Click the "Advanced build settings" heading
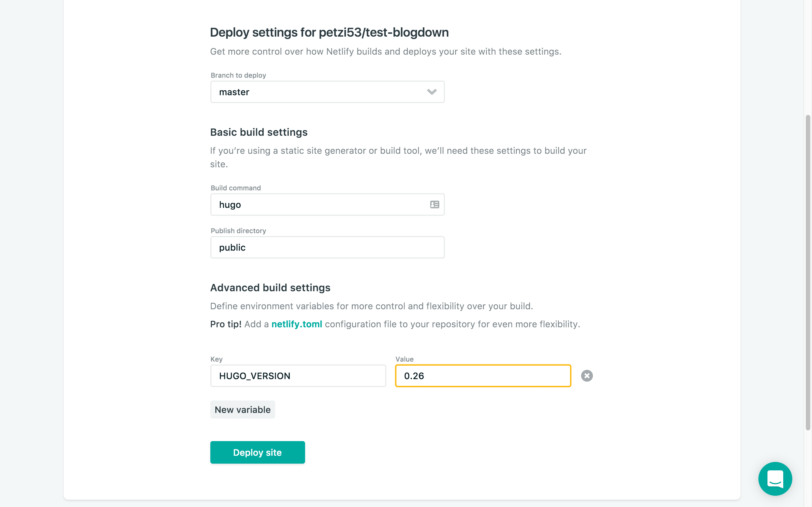This screenshot has height=507, width=812. pyautogui.click(x=270, y=288)
